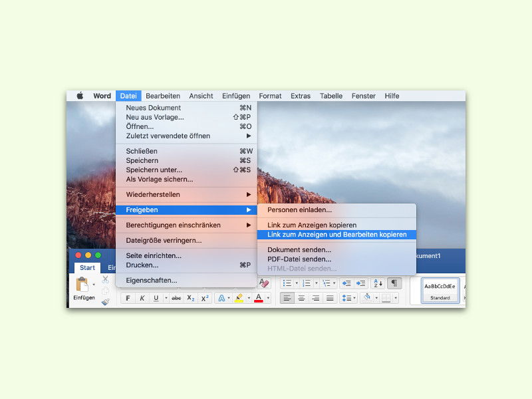Click the Increase Indent icon
Viewport: 532px width, 399px height.
(360, 283)
